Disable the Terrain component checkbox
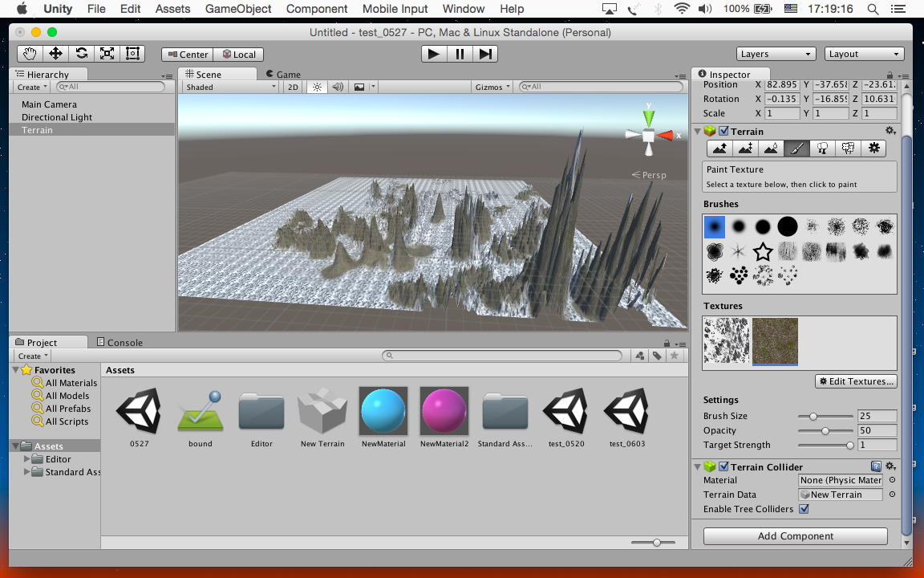This screenshot has width=924, height=578. coord(723,132)
